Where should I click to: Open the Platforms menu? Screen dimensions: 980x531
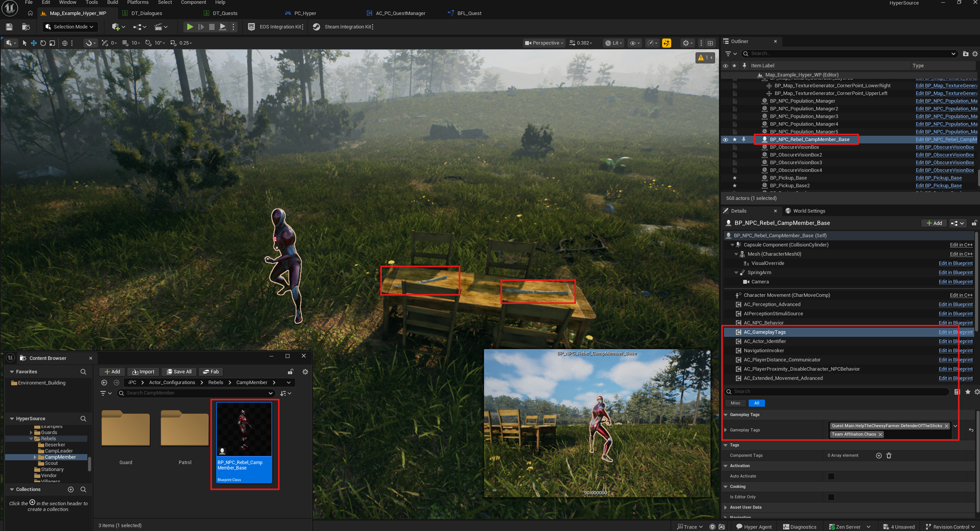tap(137, 3)
